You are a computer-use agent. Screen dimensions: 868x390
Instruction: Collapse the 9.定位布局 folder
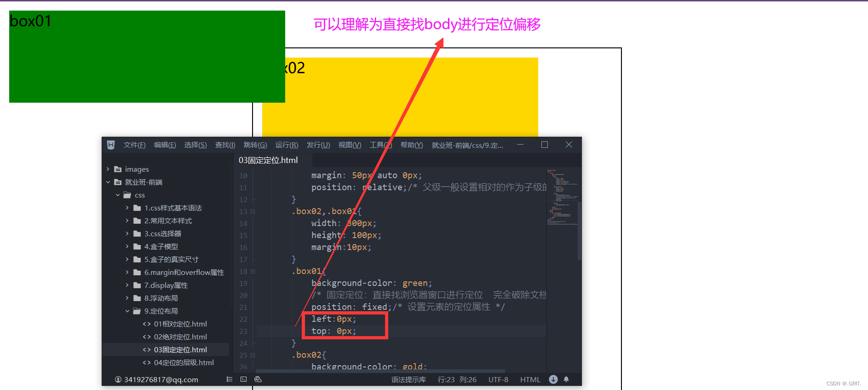(127, 311)
